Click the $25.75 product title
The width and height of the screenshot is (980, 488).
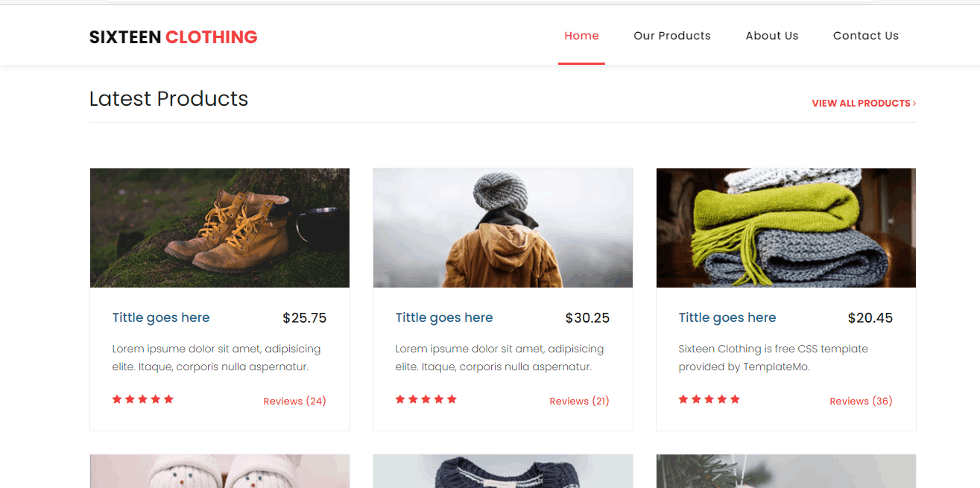[x=161, y=317]
